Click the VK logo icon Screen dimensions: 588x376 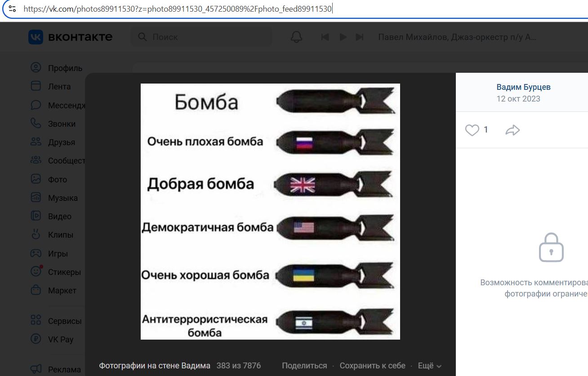click(36, 37)
